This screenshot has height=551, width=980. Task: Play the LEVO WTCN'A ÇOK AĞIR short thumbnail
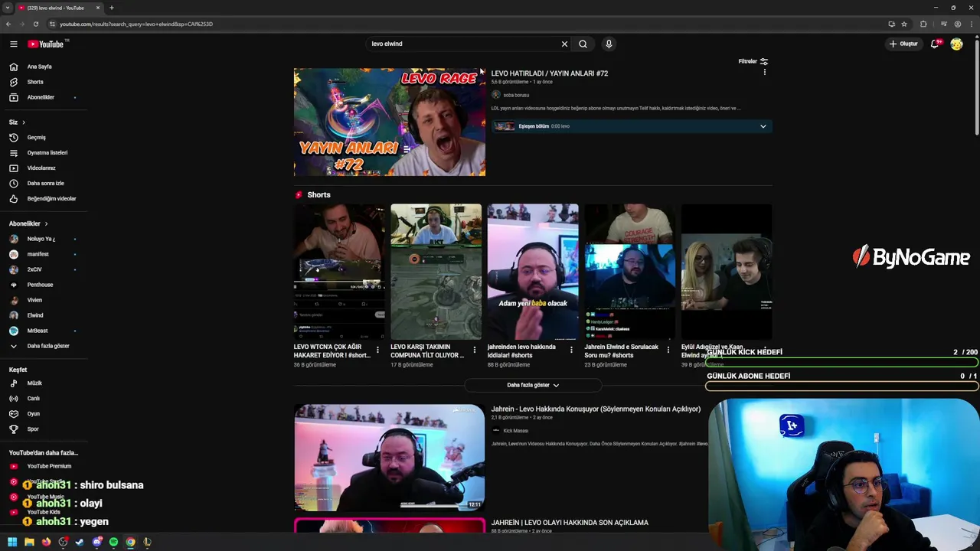pos(339,272)
